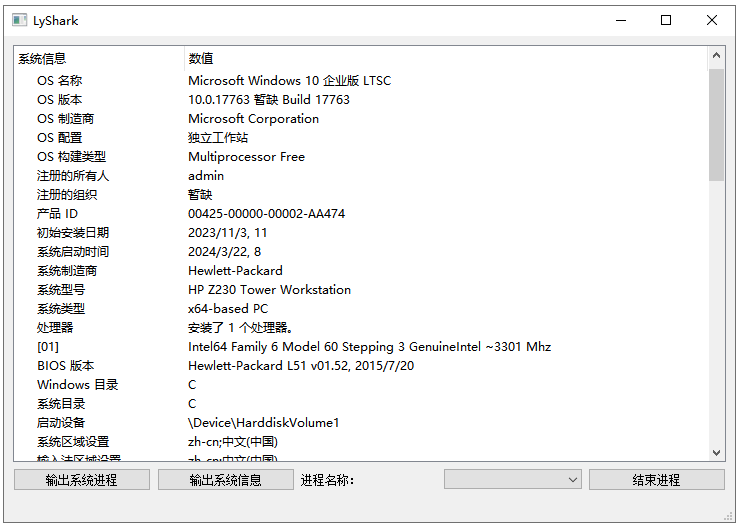741x528 pixels.
Task: Select the [01] processor row
Action: coord(361,347)
